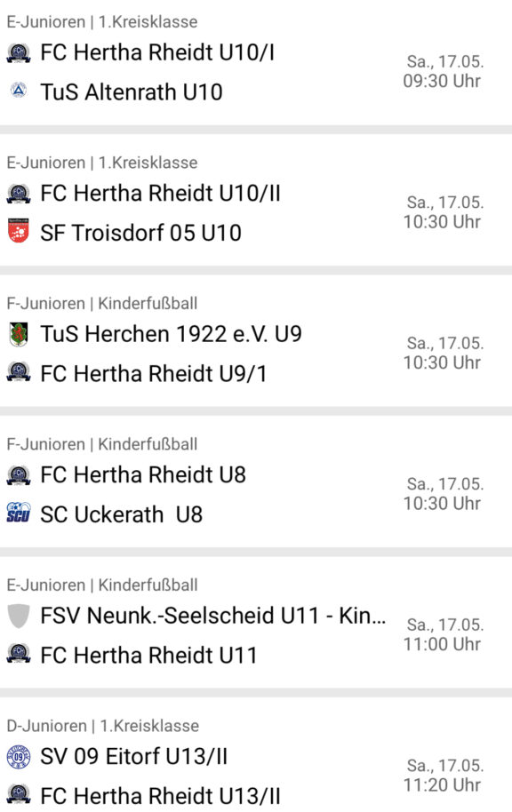The height and width of the screenshot is (812, 512).
Task: Click the FC Hertha Rheidt U10/I crest
Action: 19,53
